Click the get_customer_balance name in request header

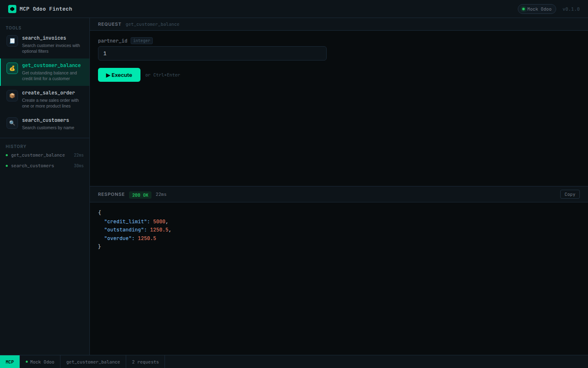[x=152, y=25]
